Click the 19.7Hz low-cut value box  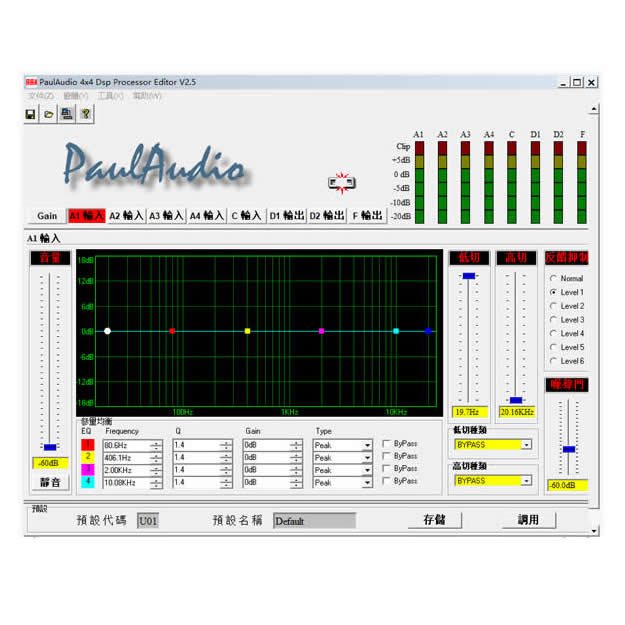pos(470,412)
